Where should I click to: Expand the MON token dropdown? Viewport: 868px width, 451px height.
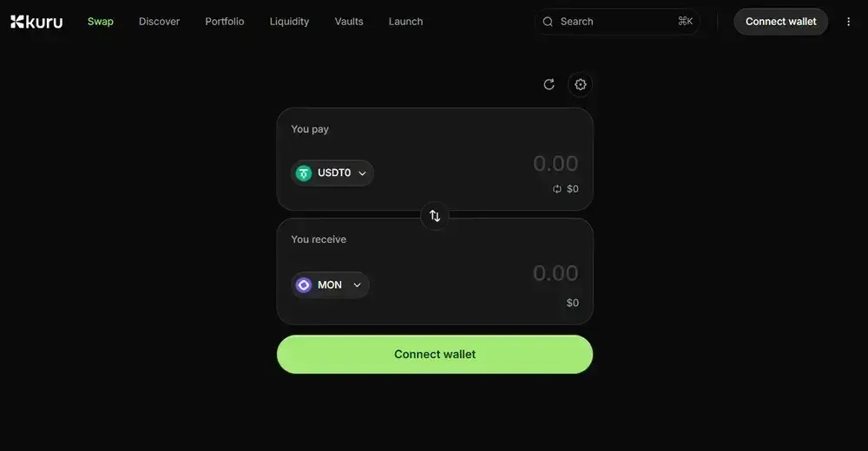click(x=357, y=284)
